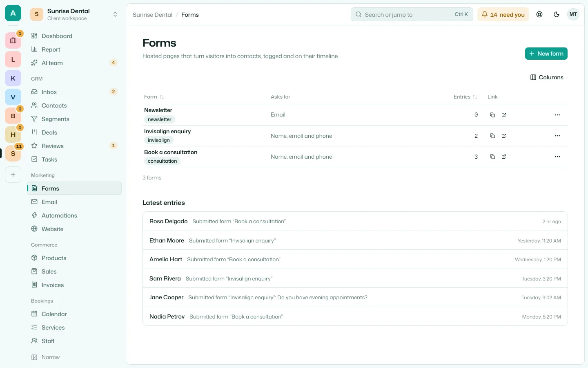Click the help lifebuoy icon in the header
This screenshot has height=368, width=588.
tap(539, 14)
